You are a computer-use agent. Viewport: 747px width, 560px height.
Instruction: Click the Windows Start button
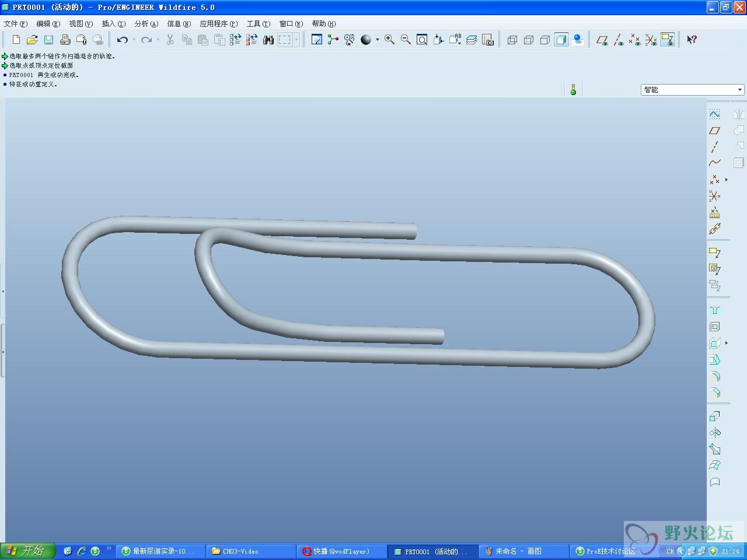coord(27,551)
